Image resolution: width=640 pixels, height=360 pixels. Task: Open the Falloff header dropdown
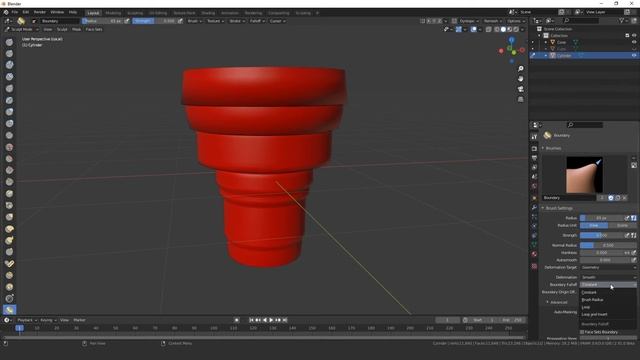click(257, 21)
